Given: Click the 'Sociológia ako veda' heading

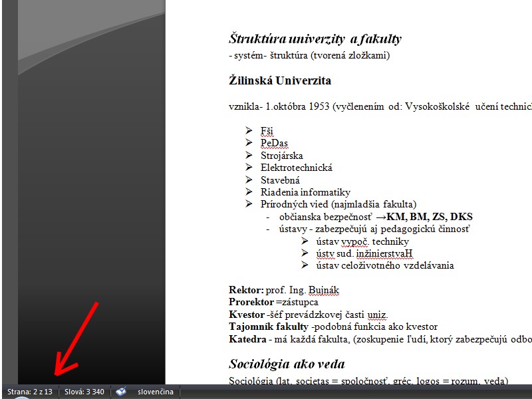Looking at the screenshot, I should [x=287, y=364].
